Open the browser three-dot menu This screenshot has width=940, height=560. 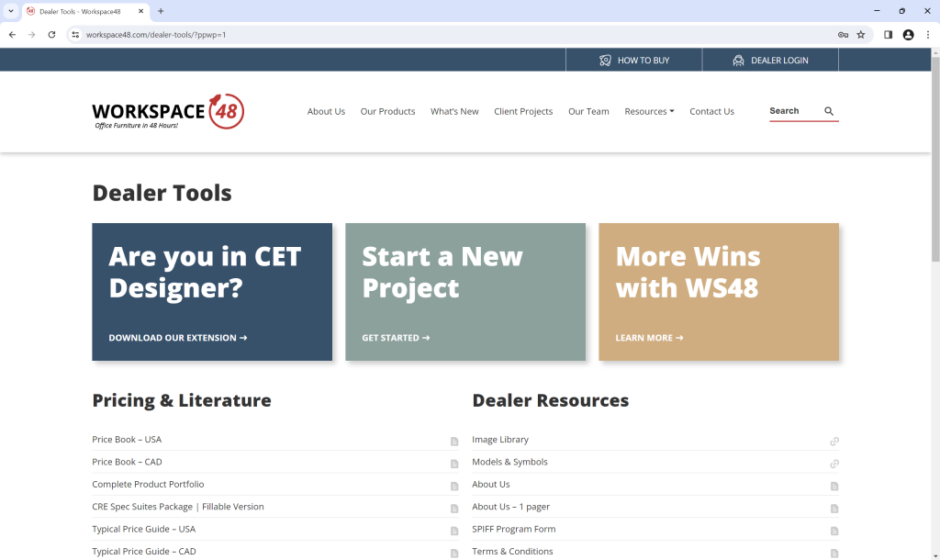point(928,34)
